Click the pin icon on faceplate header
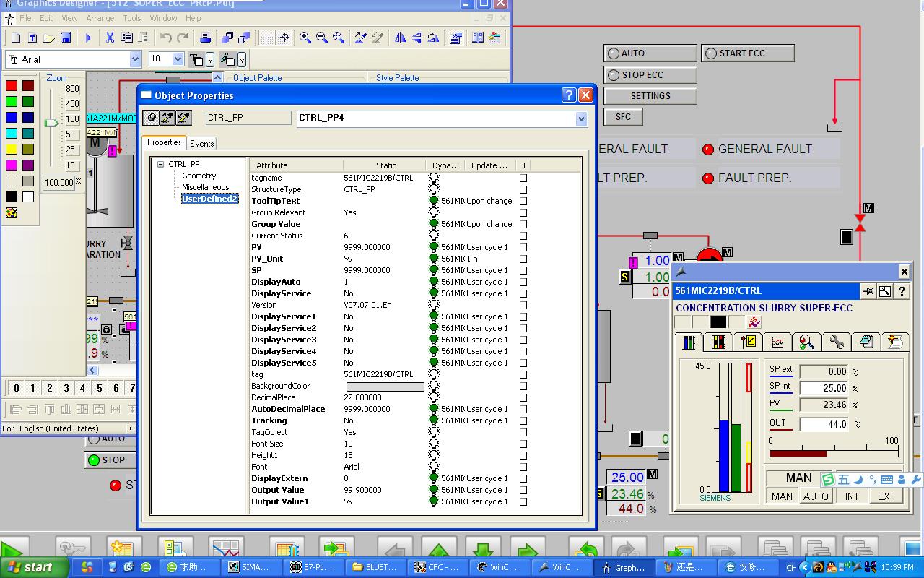The width and height of the screenshot is (924, 578). (x=868, y=291)
